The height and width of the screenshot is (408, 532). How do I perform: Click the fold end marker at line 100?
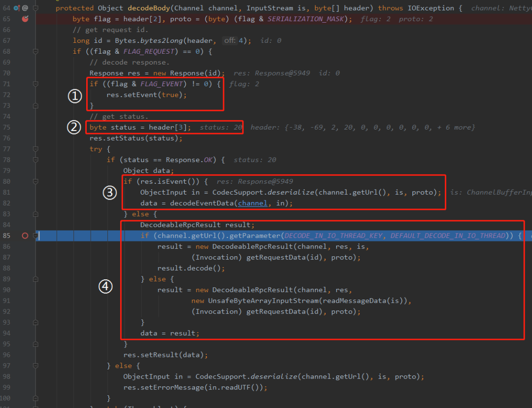[x=35, y=398]
